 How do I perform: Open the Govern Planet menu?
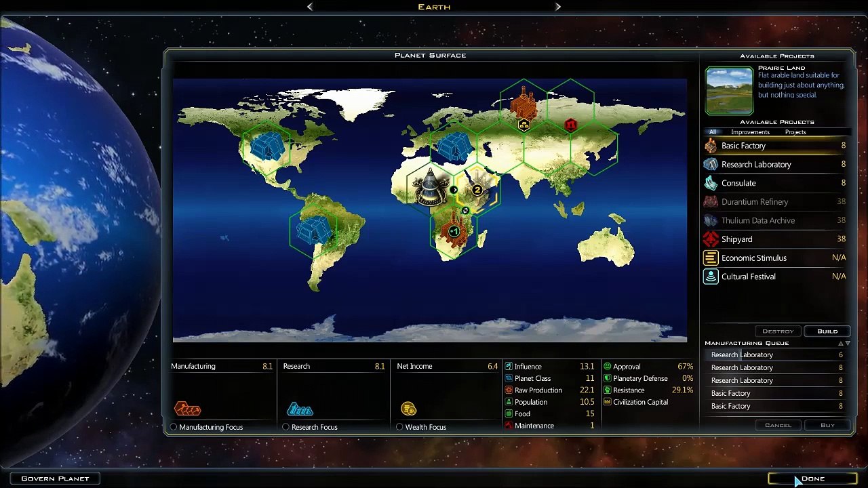55,479
